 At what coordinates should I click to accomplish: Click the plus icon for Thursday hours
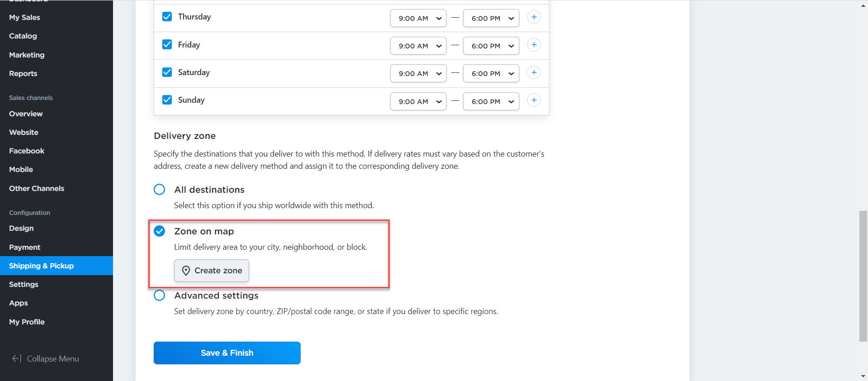pos(534,17)
